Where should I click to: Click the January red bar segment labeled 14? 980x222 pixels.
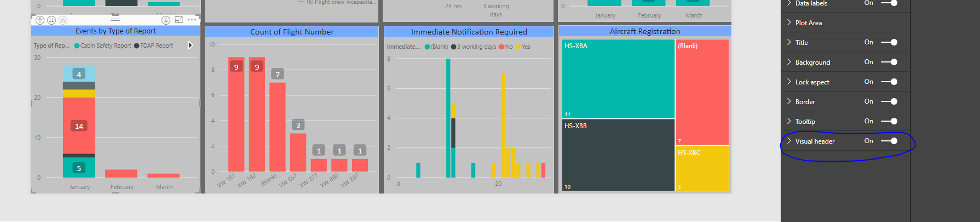(79, 126)
